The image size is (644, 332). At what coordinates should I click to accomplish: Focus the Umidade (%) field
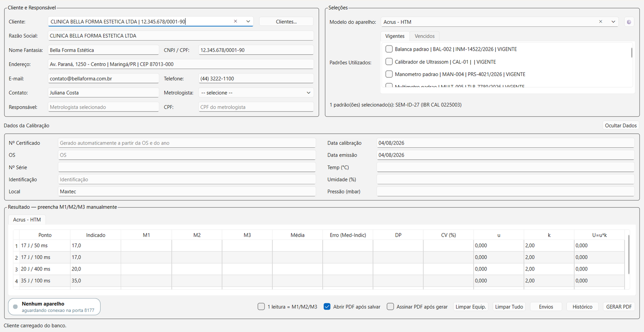coord(506,179)
